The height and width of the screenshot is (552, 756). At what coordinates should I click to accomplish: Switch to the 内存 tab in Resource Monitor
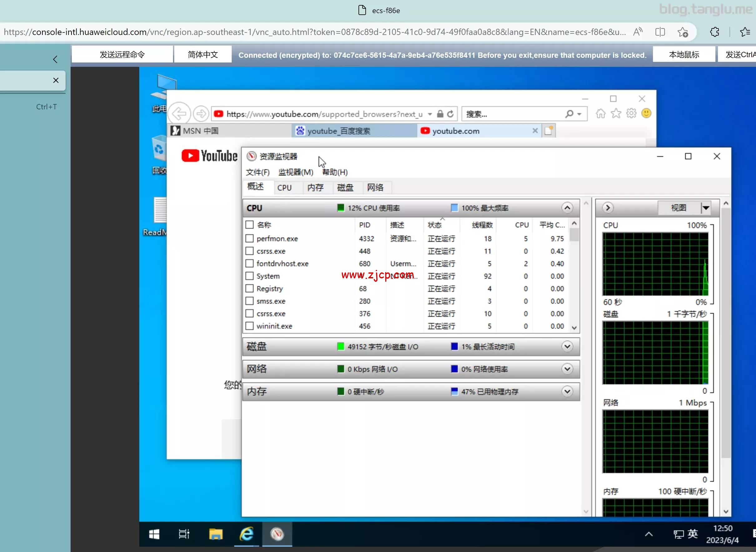(316, 187)
